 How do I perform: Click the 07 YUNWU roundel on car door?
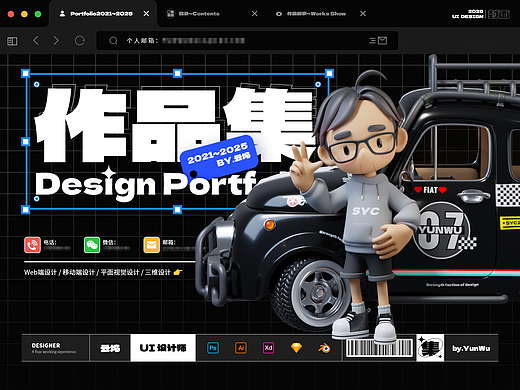(x=442, y=230)
